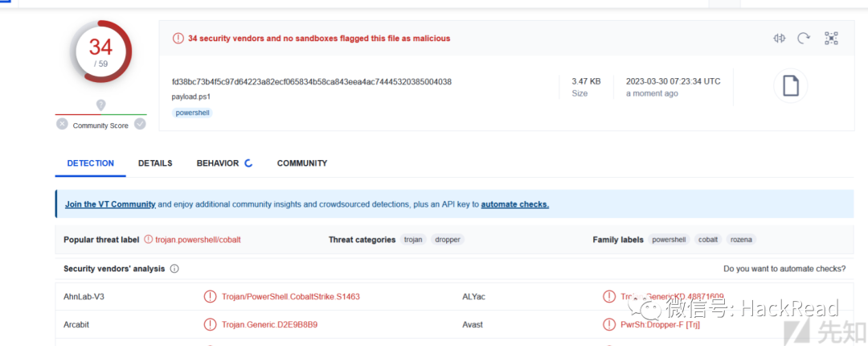Image resolution: width=868 pixels, height=346 pixels.
Task: Click the Join the VT Community link
Action: [x=110, y=204]
